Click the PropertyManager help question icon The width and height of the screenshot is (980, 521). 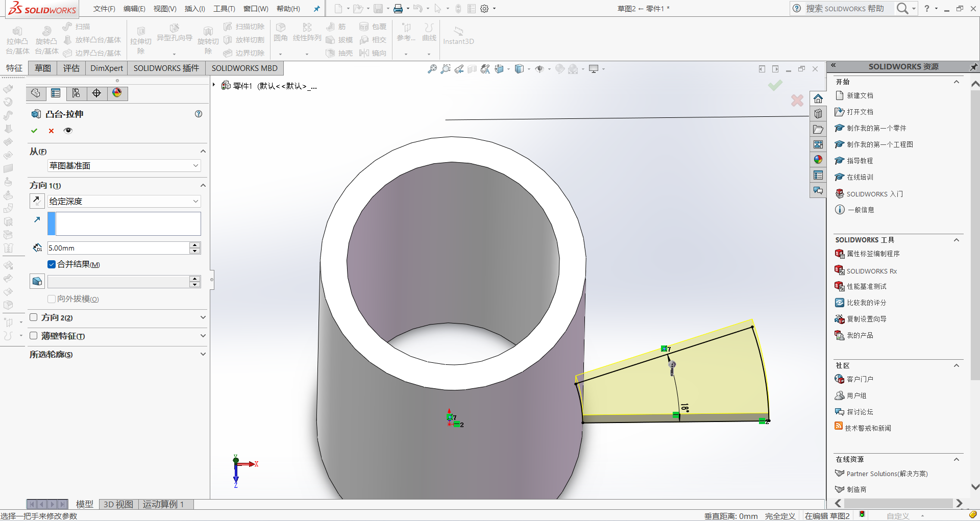[x=199, y=114]
